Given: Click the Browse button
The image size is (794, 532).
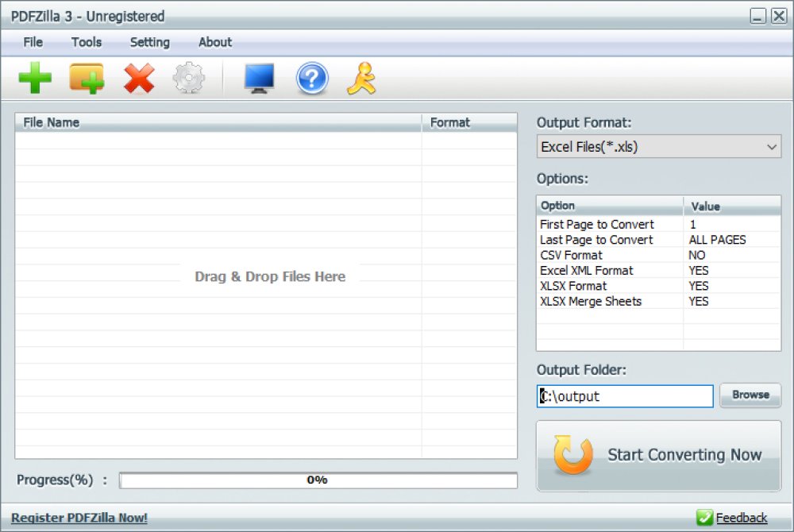Looking at the screenshot, I should 750,395.
